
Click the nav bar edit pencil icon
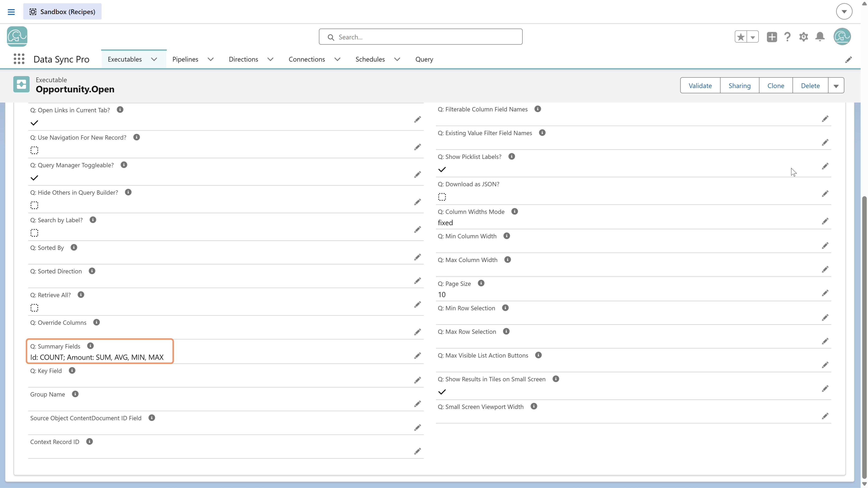(849, 60)
